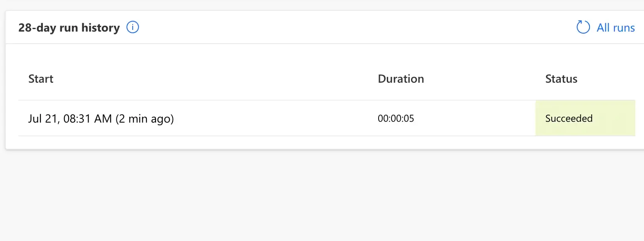
Task: Click the Status column header
Action: point(561,79)
